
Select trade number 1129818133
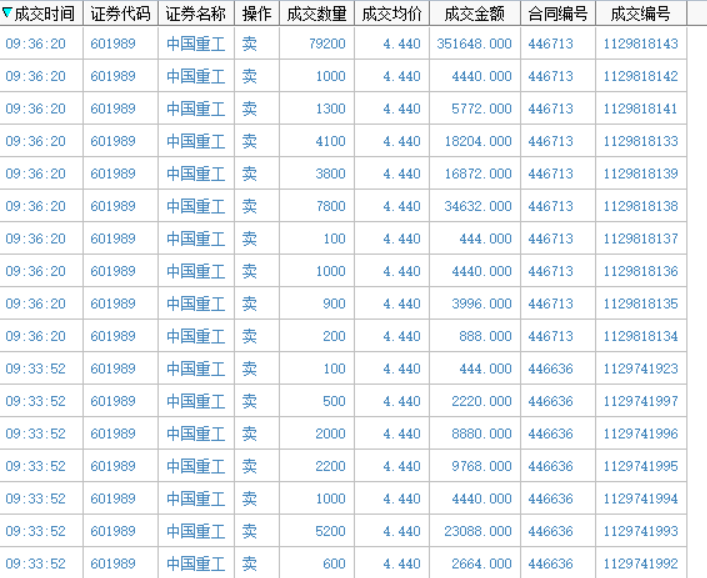(x=641, y=141)
